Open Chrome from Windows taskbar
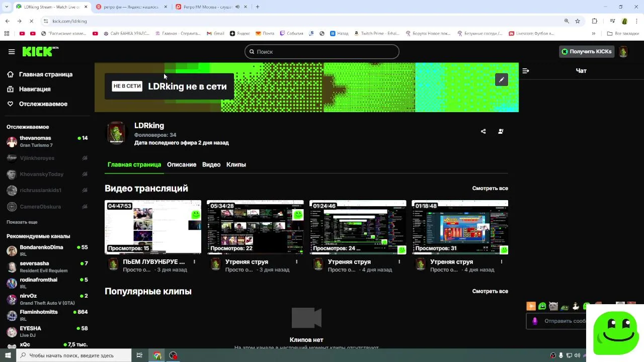644x362 pixels. 157,355
